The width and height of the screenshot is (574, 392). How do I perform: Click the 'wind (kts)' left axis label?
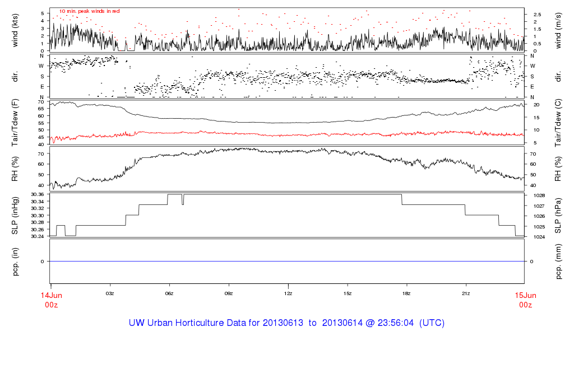[15, 30]
